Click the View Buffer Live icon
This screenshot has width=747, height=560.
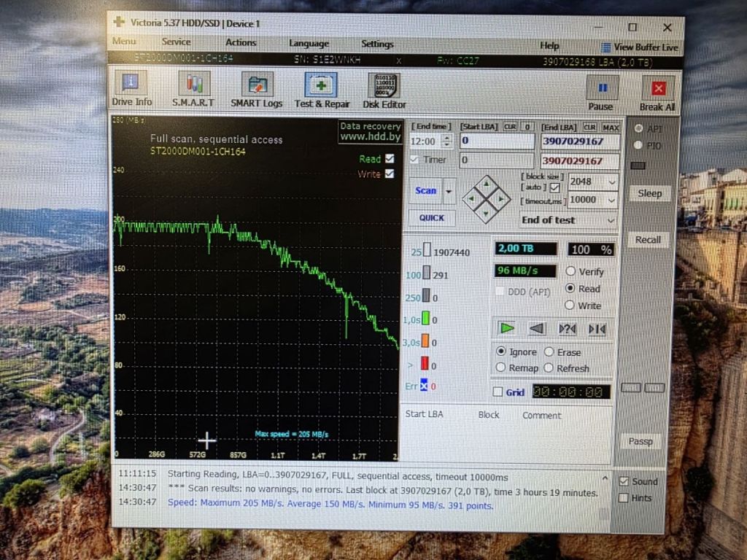(x=605, y=47)
